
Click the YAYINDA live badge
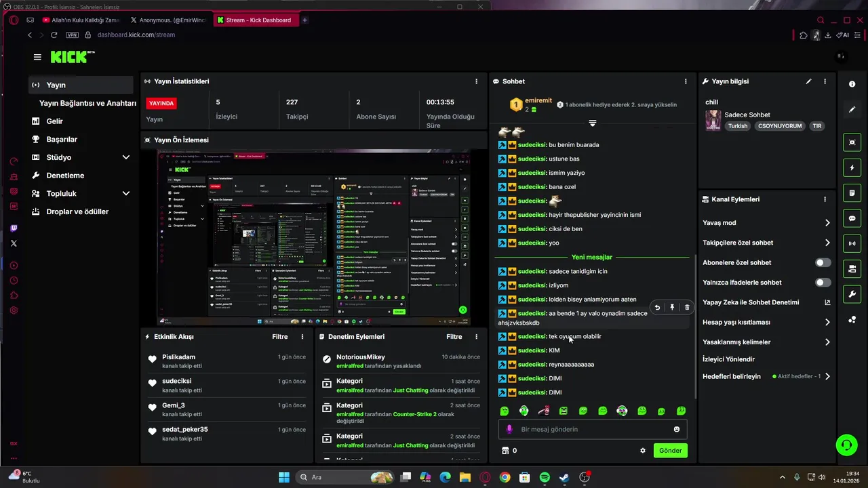[161, 104]
